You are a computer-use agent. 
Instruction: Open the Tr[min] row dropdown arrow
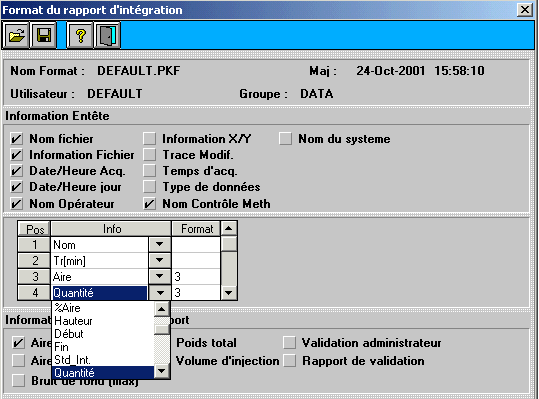(159, 261)
